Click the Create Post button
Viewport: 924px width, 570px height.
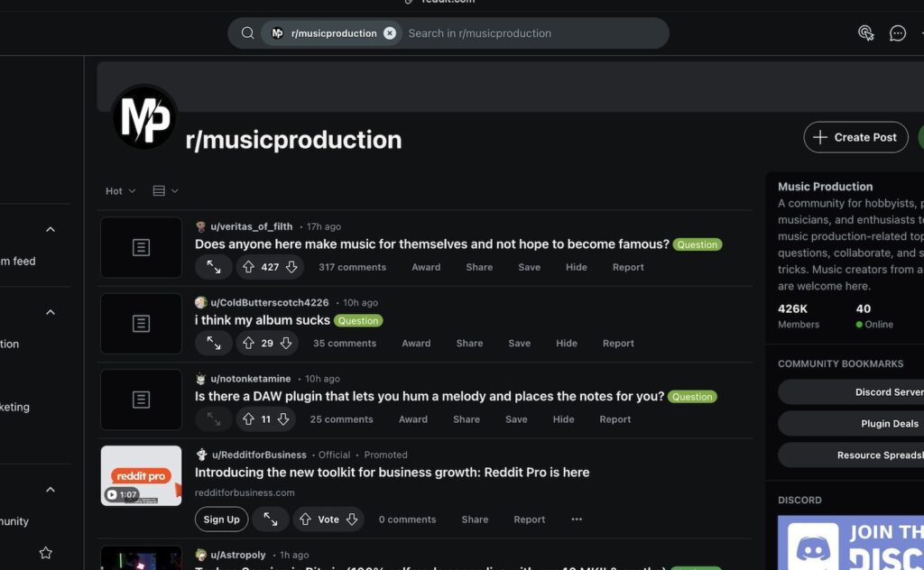point(855,137)
